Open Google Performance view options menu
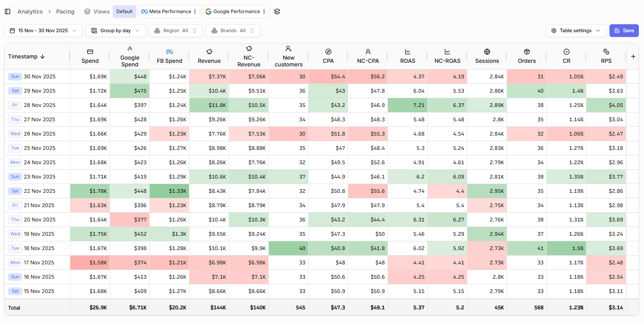Image resolution: width=644 pixels, height=322 pixels. point(264,12)
